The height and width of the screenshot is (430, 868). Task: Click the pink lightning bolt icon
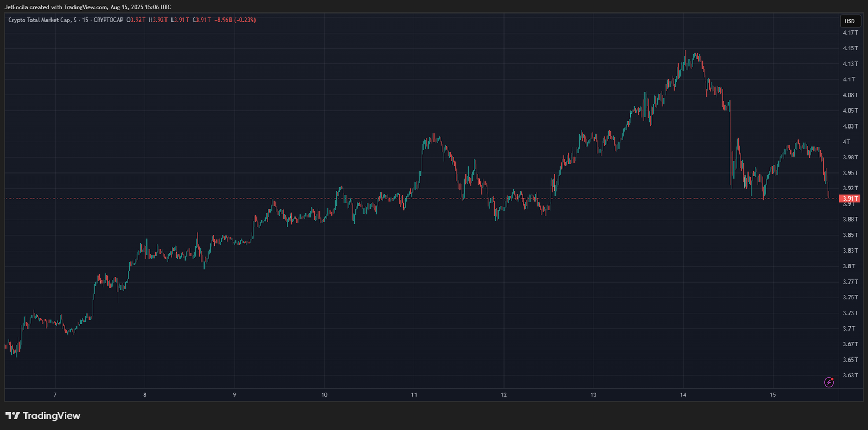(x=829, y=382)
